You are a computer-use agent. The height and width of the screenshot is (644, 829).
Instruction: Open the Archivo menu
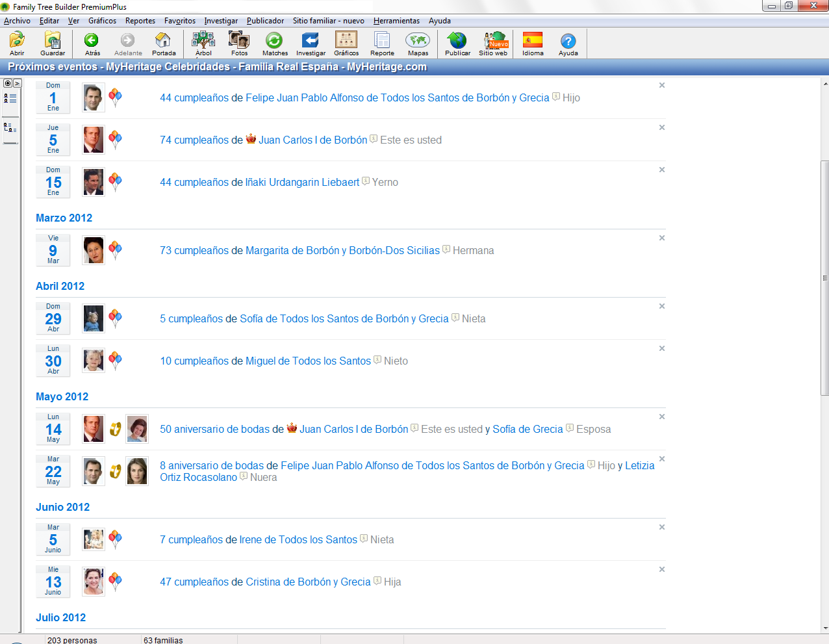click(17, 21)
